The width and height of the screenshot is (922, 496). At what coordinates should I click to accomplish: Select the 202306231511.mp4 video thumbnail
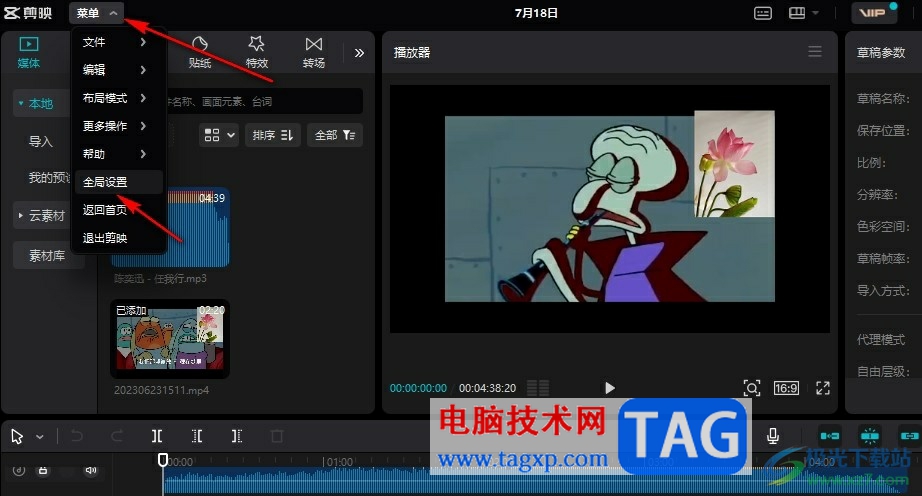(170, 339)
